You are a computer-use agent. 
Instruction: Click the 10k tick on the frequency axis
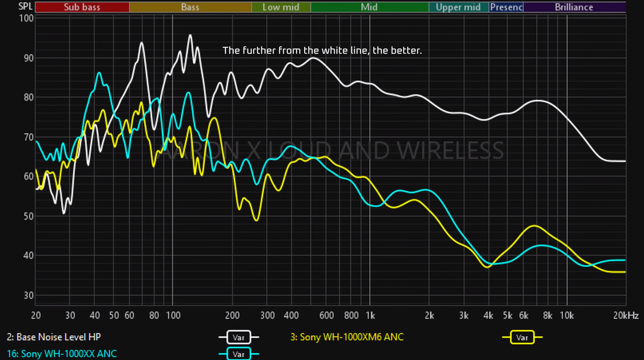[567, 315]
